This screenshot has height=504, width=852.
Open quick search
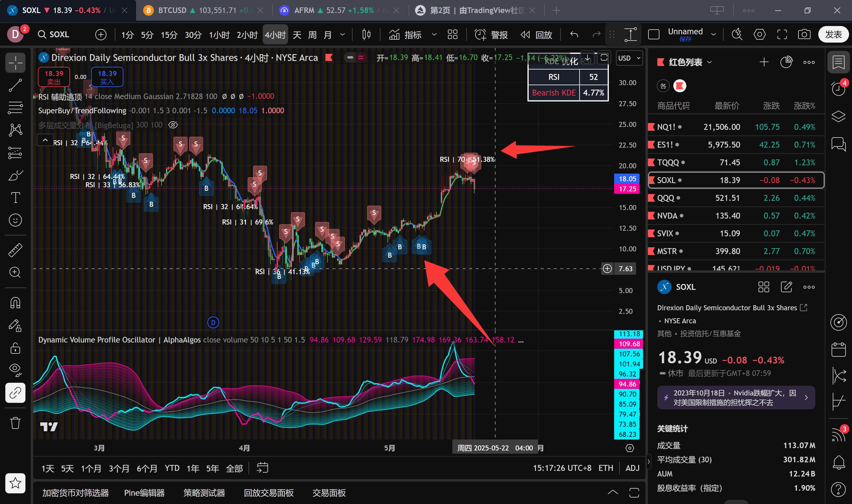pyautogui.click(x=737, y=35)
